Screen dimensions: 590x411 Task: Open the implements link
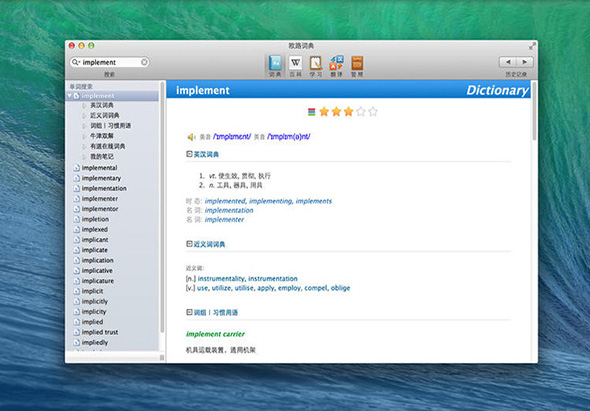(314, 201)
